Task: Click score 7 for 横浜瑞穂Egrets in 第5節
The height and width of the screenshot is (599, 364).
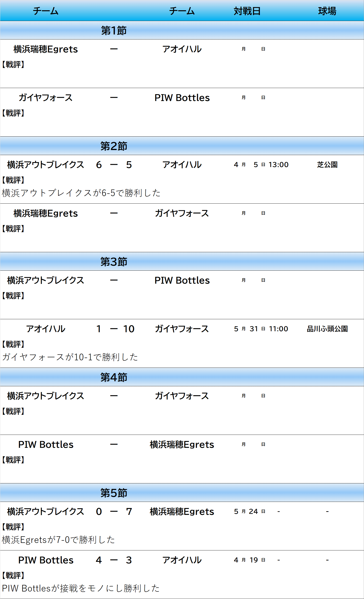Action: (129, 511)
